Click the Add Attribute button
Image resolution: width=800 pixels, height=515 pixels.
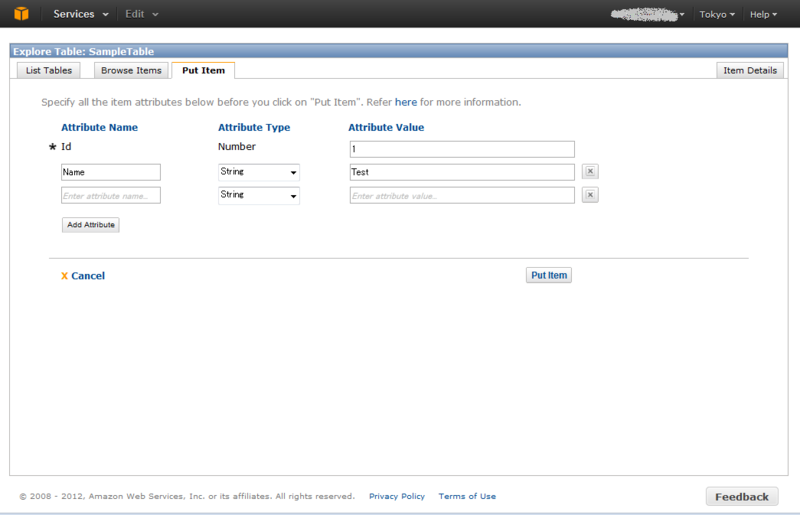point(91,225)
